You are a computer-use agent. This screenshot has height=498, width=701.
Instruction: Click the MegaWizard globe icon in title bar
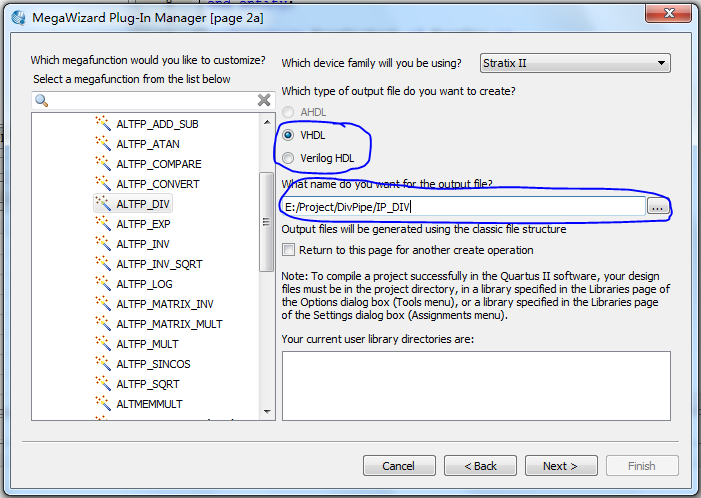click(19, 18)
